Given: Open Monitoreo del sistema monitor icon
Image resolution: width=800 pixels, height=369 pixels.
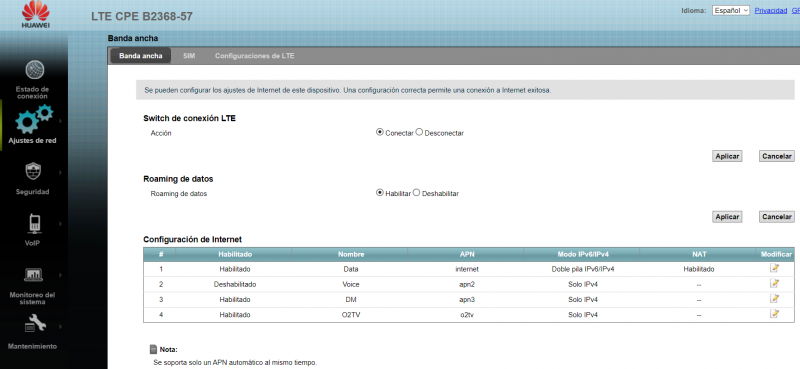Looking at the screenshot, I should pyautogui.click(x=33, y=275).
